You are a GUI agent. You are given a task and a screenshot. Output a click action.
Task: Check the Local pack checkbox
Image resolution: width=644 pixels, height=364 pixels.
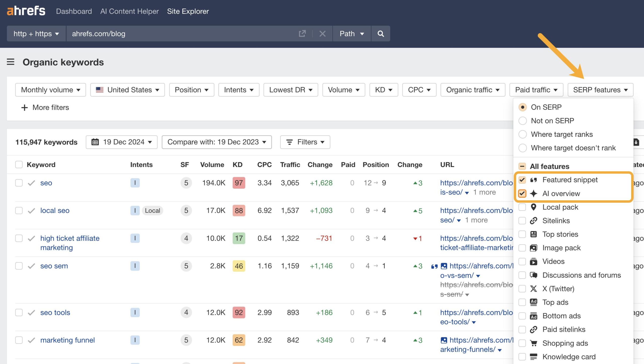(522, 207)
